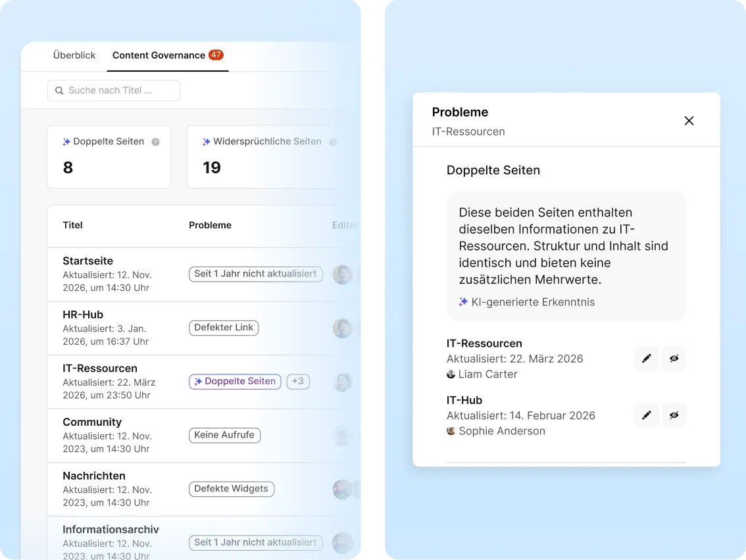Open the Doppelte Seiten tag on IT-Ressourcen
Image resolution: width=746 pixels, height=560 pixels.
coord(235,382)
